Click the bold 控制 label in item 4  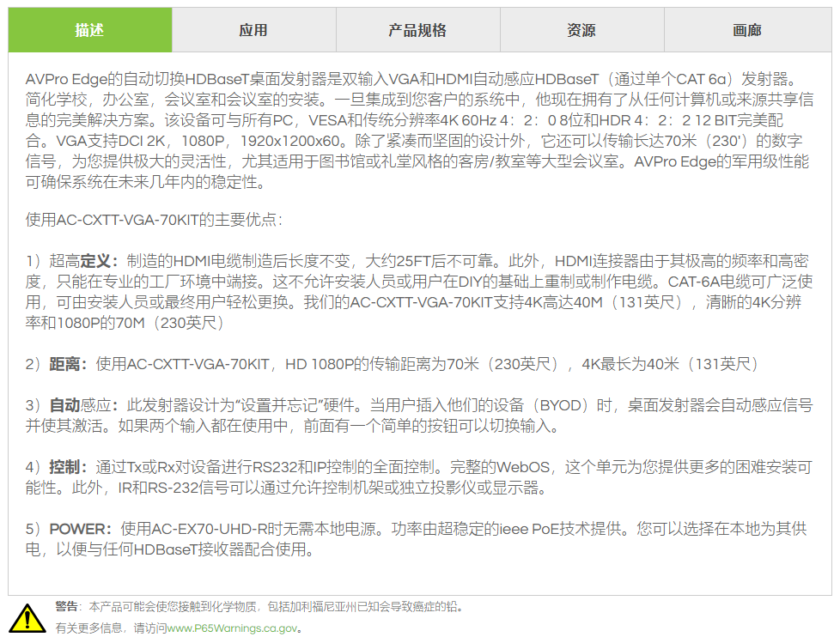64,467
